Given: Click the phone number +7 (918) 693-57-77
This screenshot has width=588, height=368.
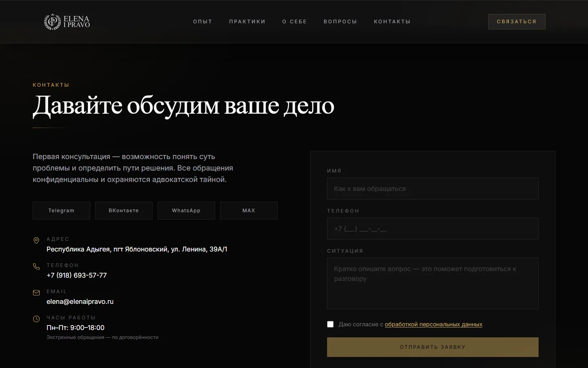Looking at the screenshot, I should pos(77,275).
